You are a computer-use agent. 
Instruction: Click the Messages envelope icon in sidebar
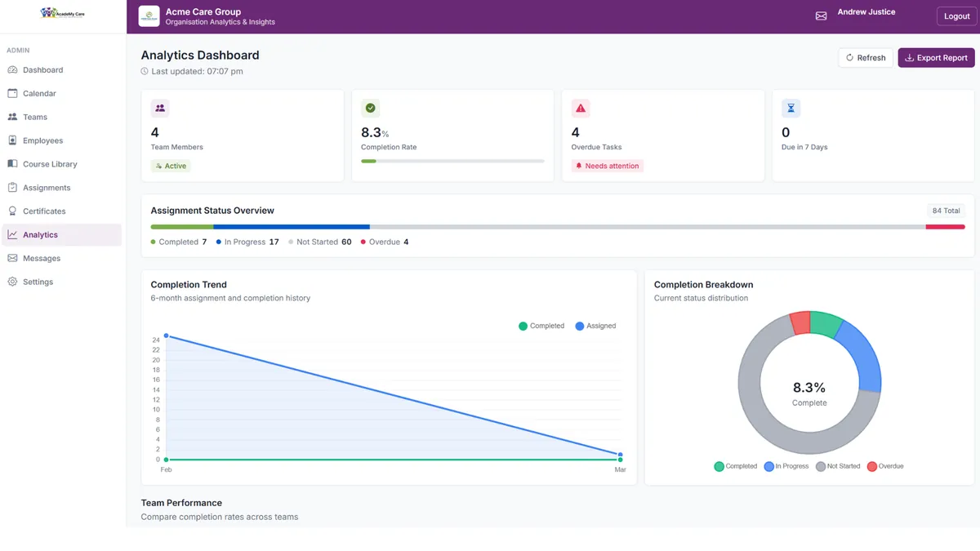12,258
